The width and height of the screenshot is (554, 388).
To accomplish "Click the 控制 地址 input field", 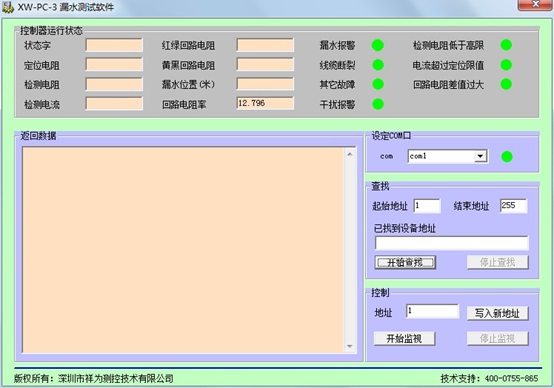I will [x=432, y=311].
